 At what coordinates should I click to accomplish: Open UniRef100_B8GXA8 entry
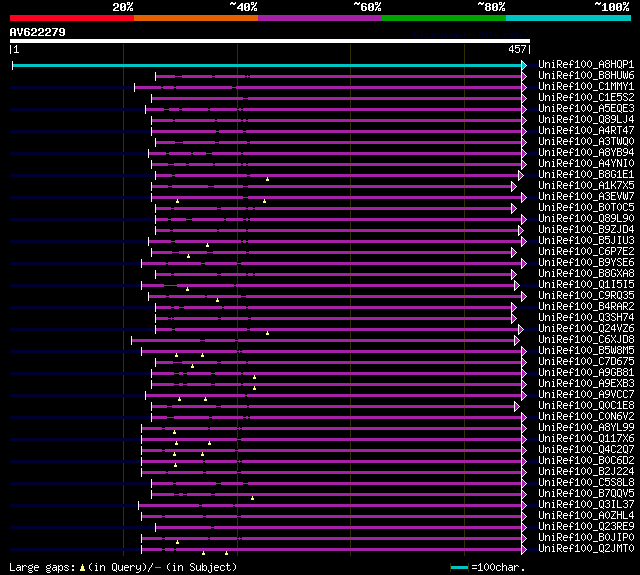586,274
